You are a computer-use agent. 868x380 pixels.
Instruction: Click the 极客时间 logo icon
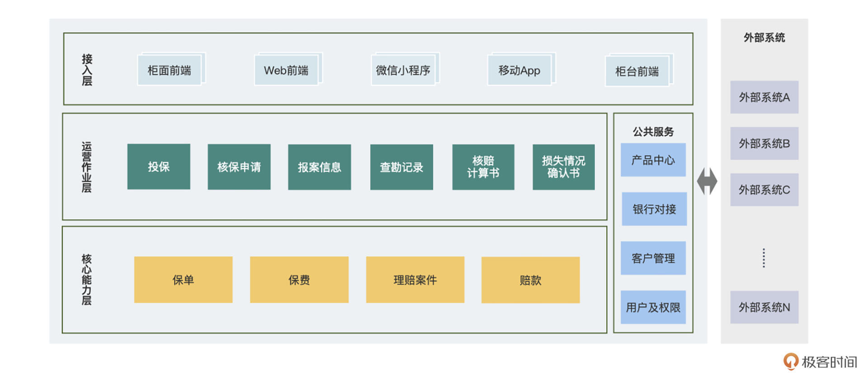[791, 361]
